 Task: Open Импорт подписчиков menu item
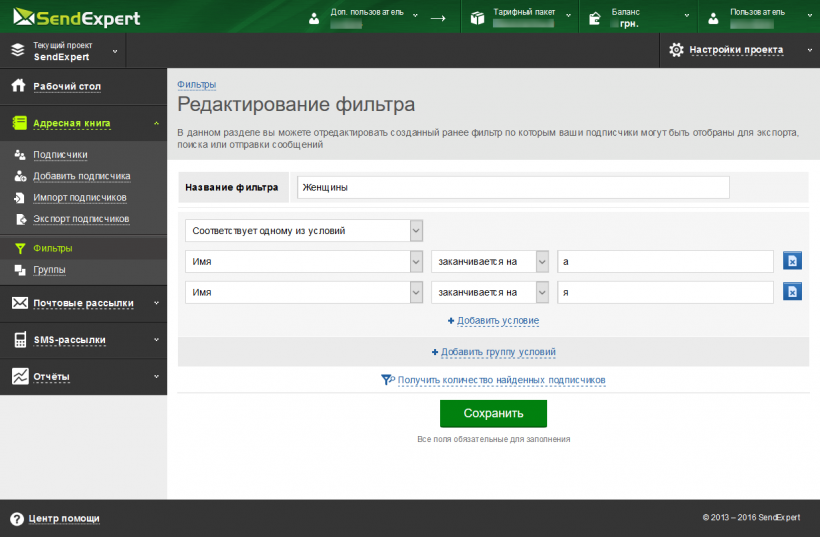[79, 198]
